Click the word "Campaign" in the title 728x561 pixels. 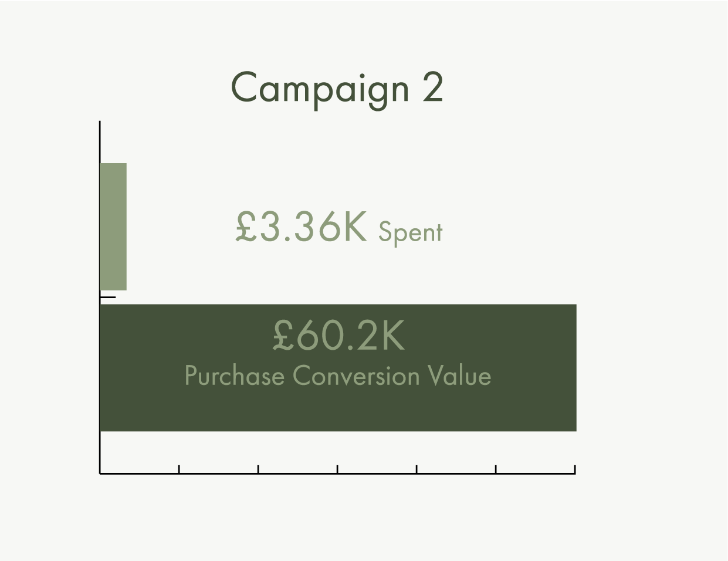click(x=320, y=88)
